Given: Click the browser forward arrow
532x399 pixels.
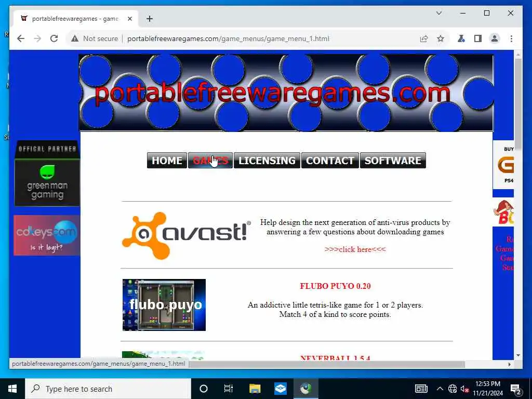Looking at the screenshot, I should [37, 38].
